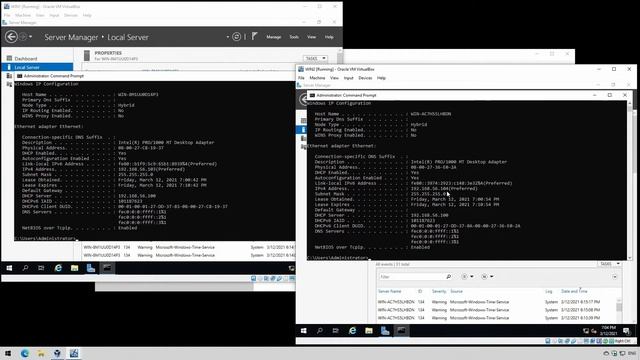Sort WIN2 events by the Source column
This screenshot has height=360, width=640.
[x=456, y=291]
